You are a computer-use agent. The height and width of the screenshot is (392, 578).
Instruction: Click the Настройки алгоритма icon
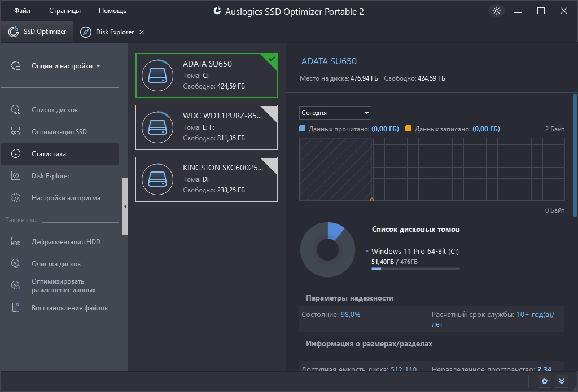16,198
